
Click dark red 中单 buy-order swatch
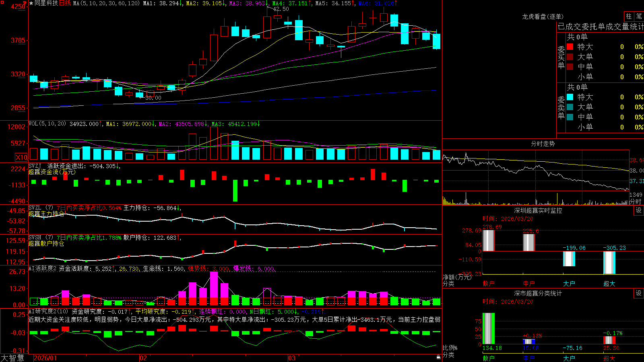(x=570, y=67)
